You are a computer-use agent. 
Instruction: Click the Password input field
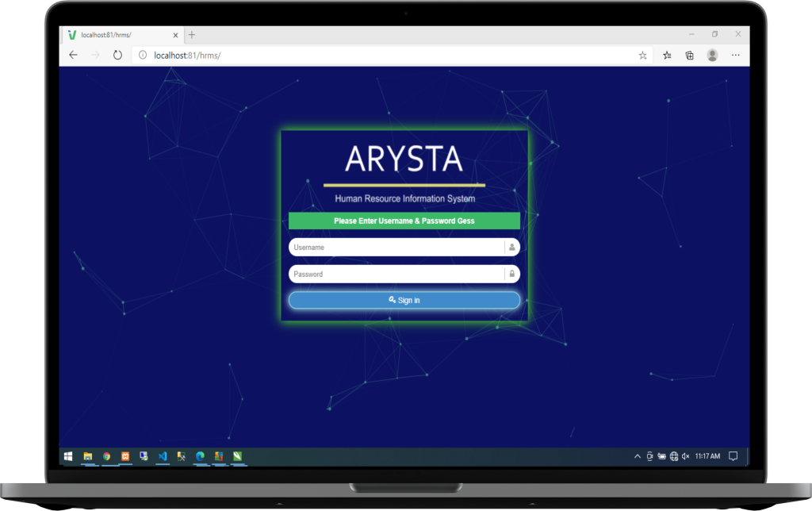(404, 275)
